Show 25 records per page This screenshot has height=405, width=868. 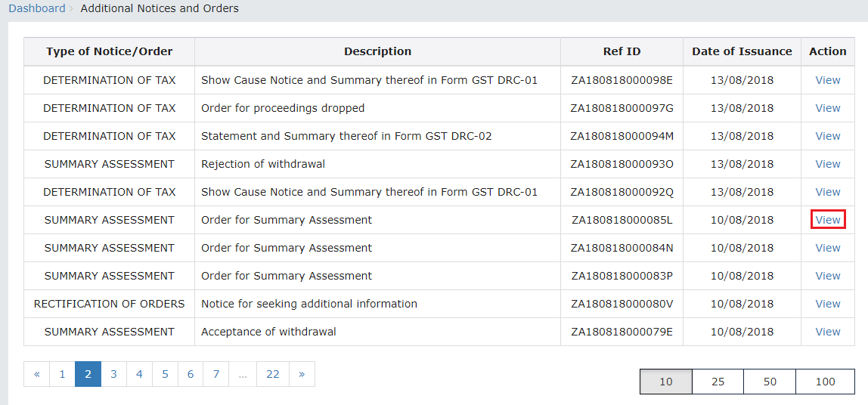point(718,382)
